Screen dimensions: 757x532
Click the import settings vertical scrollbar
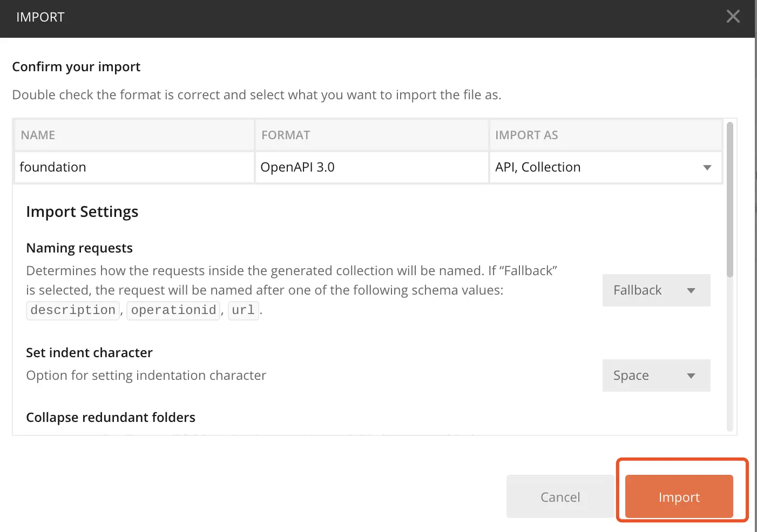click(x=730, y=200)
